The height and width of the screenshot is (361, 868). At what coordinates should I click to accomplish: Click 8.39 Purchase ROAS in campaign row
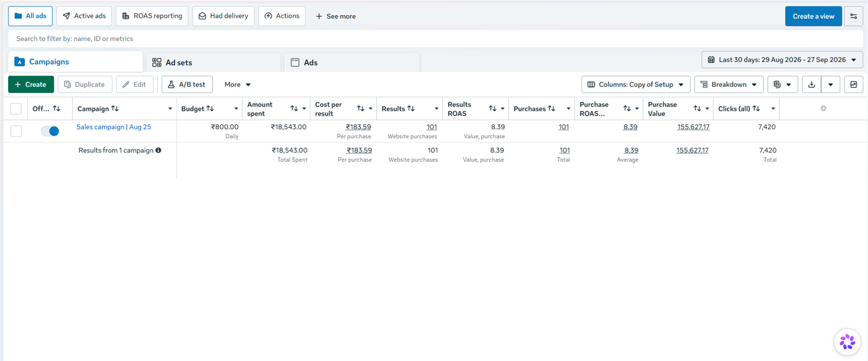point(630,127)
